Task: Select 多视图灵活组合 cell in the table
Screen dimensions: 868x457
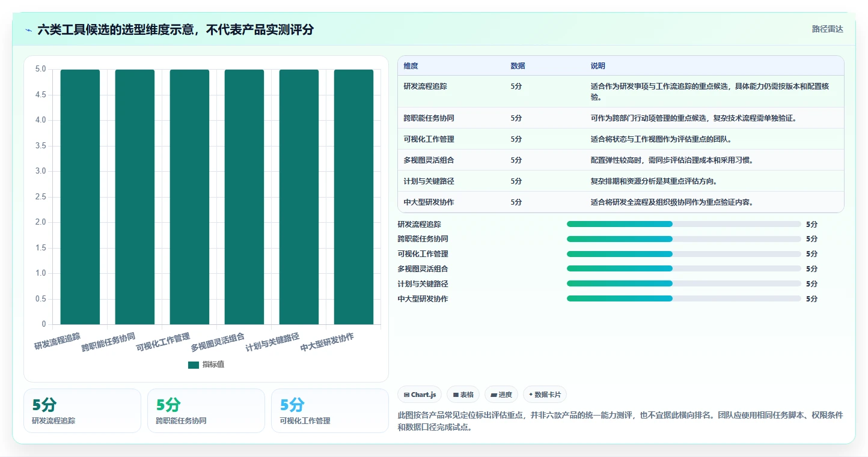Action: 429,160
